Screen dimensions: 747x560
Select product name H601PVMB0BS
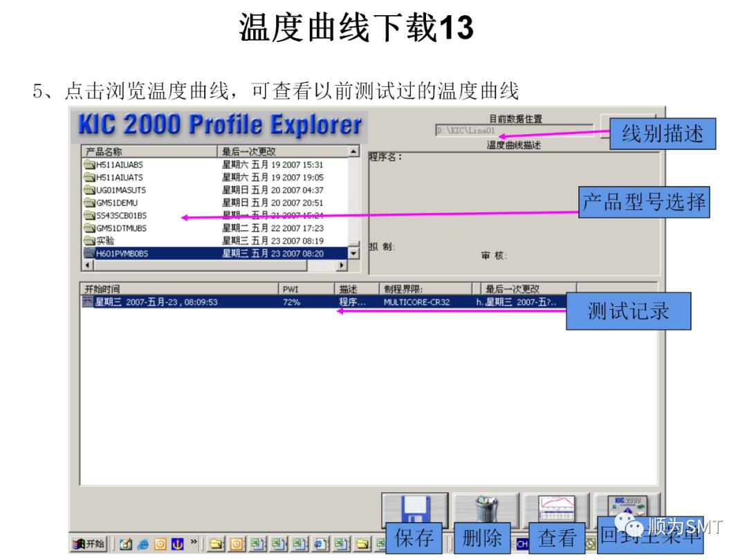click(122, 253)
